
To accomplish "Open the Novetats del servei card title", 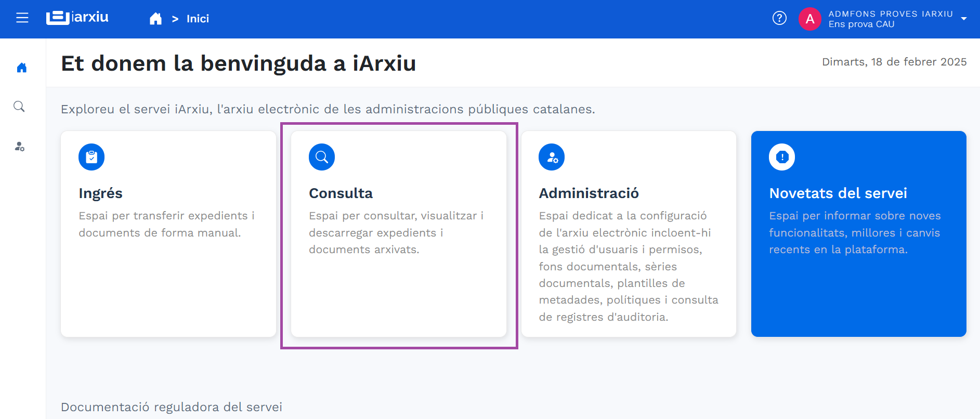I will click(838, 193).
